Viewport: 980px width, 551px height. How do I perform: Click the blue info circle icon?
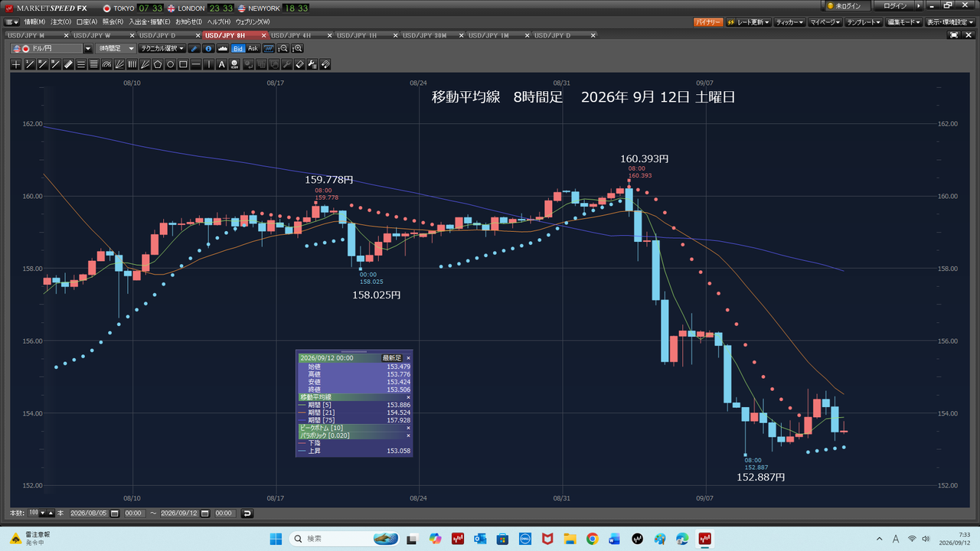point(209,48)
